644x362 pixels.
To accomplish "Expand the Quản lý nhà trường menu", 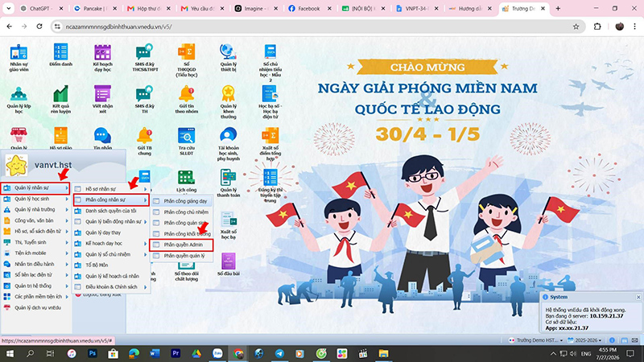I will pyautogui.click(x=35, y=210).
